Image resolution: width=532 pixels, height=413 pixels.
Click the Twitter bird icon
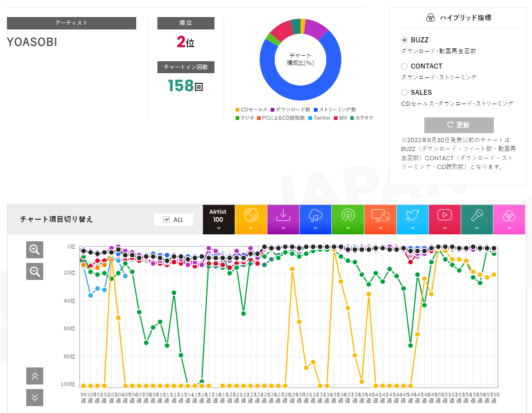tap(412, 215)
